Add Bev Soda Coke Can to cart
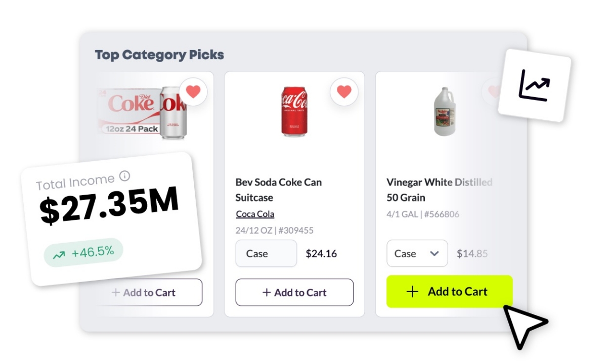The width and height of the screenshot is (607, 364). [294, 292]
